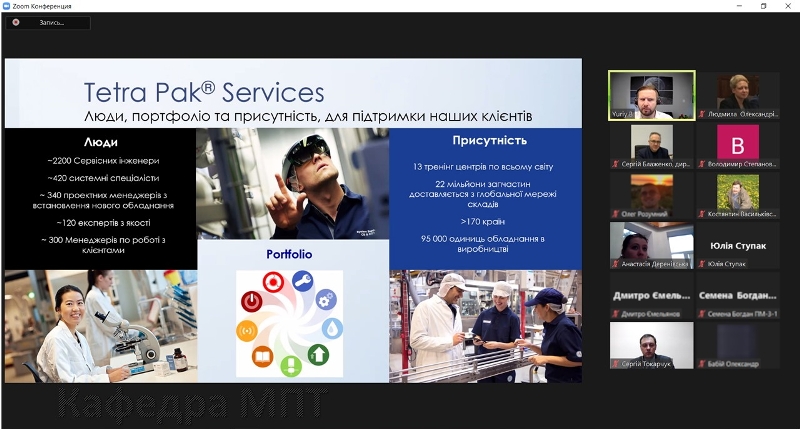Select Семена Богдан... large name in participant tile
The width and height of the screenshot is (800, 429).
click(738, 296)
